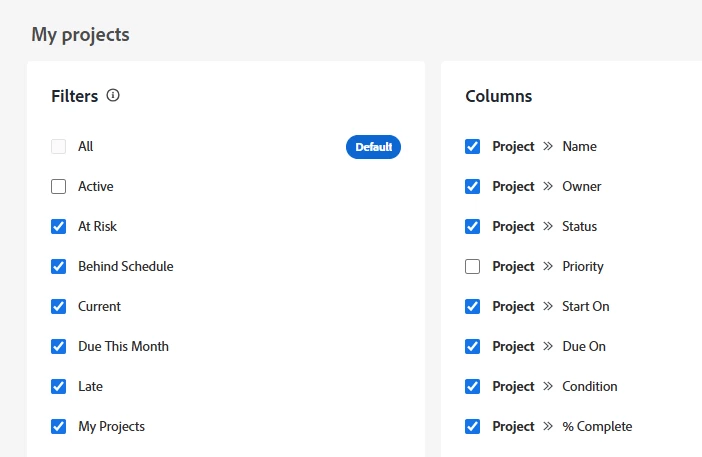Click the Default badge on All filter

tap(373, 147)
